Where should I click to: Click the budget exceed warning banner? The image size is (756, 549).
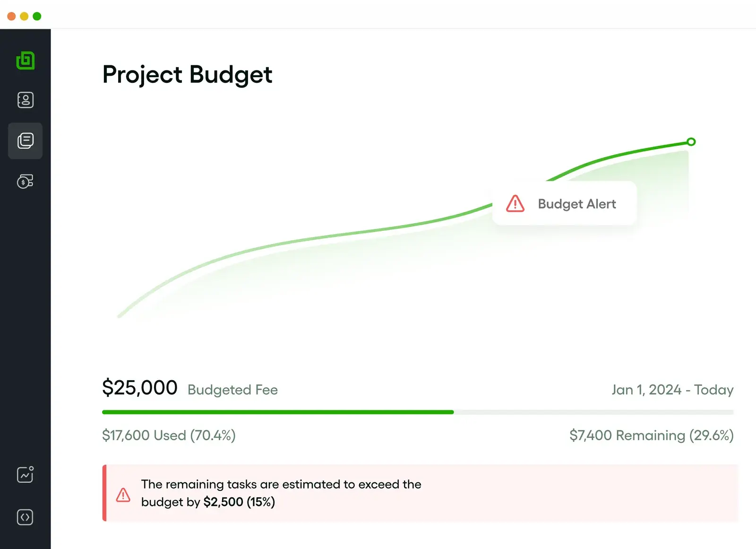coord(420,493)
